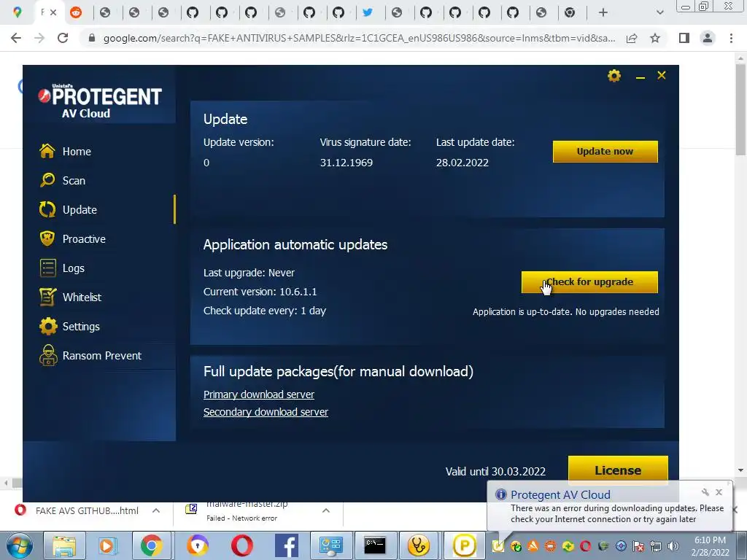747x560 pixels.
Task: Open Windows Explorer from taskbar
Action: pyautogui.click(x=64, y=545)
